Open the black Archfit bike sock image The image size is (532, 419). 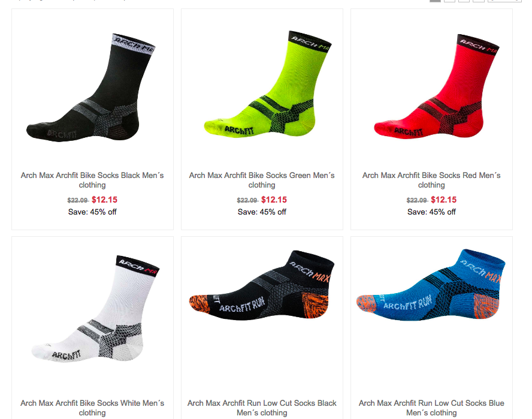pyautogui.click(x=92, y=88)
